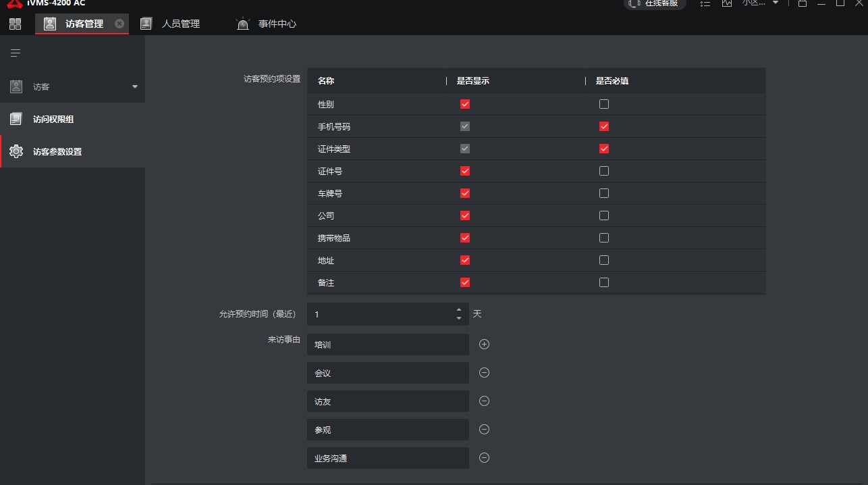Click the 事件中心 alarm icon

click(243, 24)
